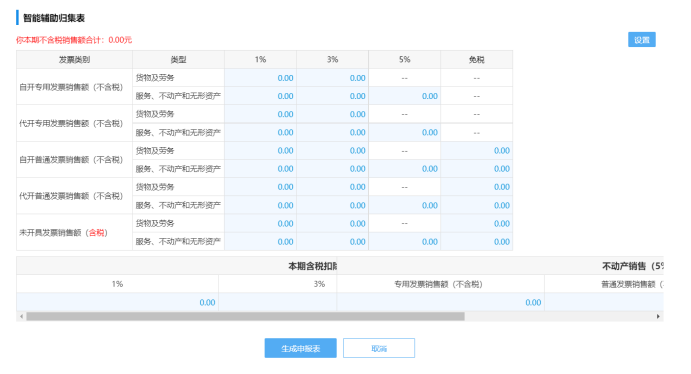Edit 自开专用发票 服务 1% field

point(260,96)
